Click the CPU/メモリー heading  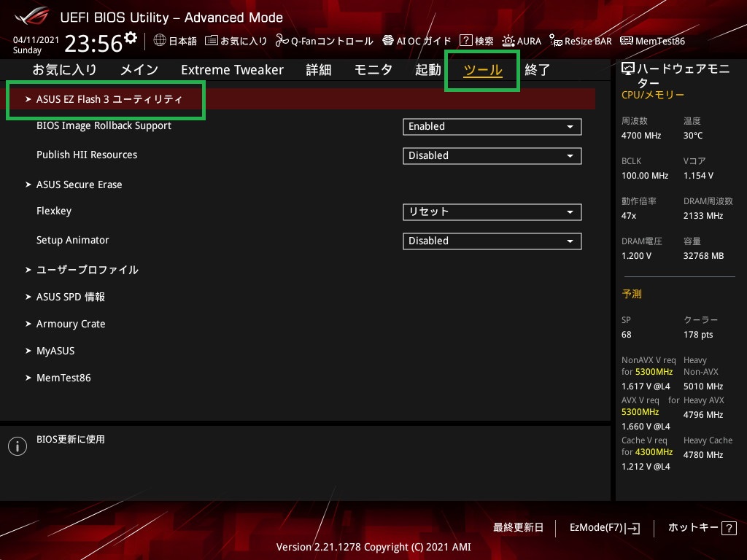click(653, 95)
